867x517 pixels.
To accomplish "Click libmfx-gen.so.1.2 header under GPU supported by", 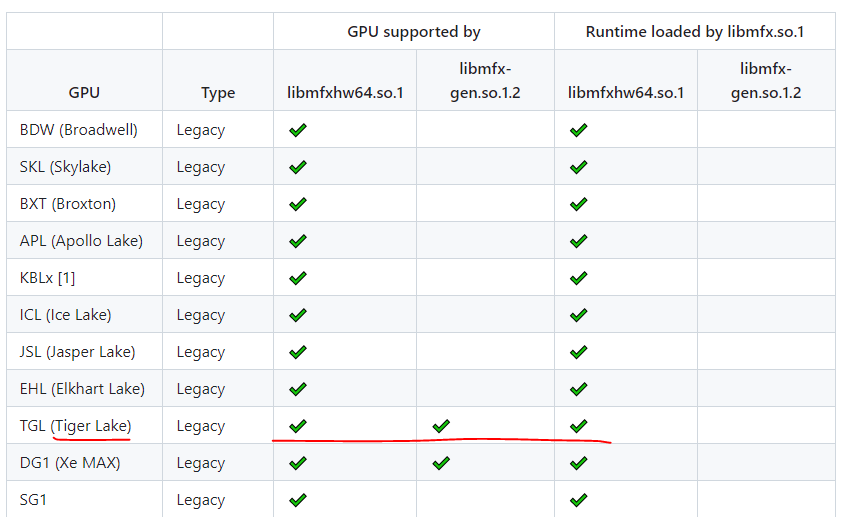I will tap(485, 81).
